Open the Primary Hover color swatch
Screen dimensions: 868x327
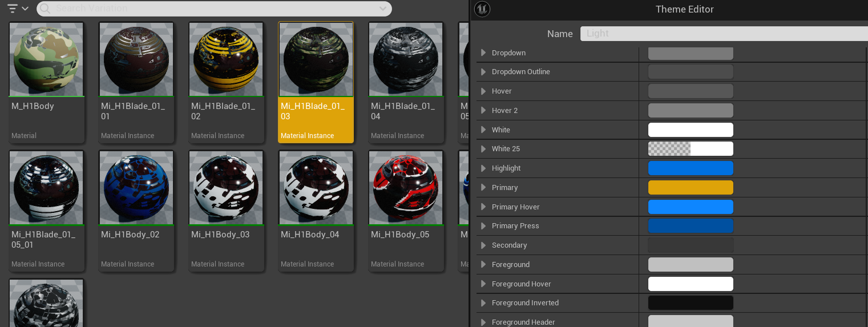tap(691, 207)
